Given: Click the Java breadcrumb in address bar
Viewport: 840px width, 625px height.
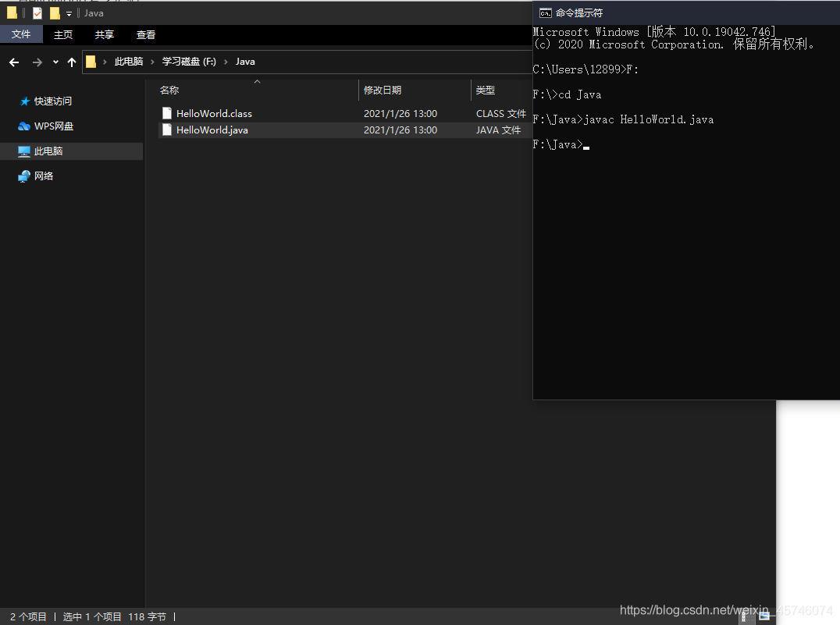Looking at the screenshot, I should [x=245, y=62].
